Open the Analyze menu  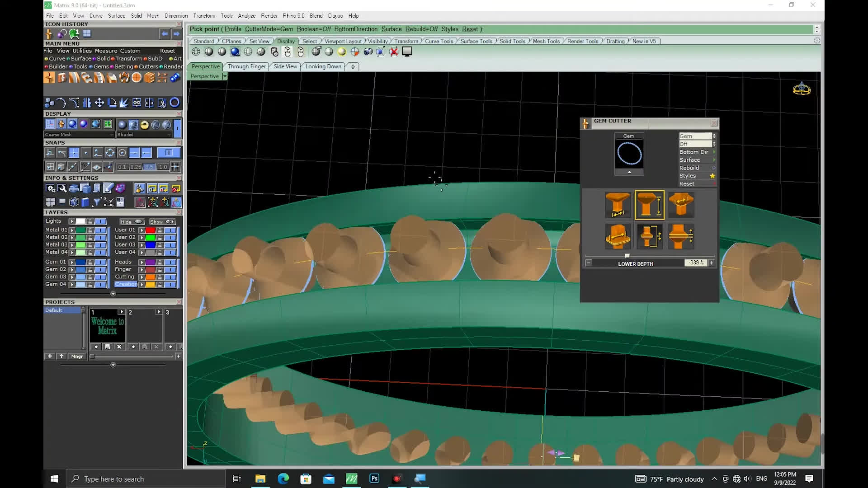[x=246, y=16]
